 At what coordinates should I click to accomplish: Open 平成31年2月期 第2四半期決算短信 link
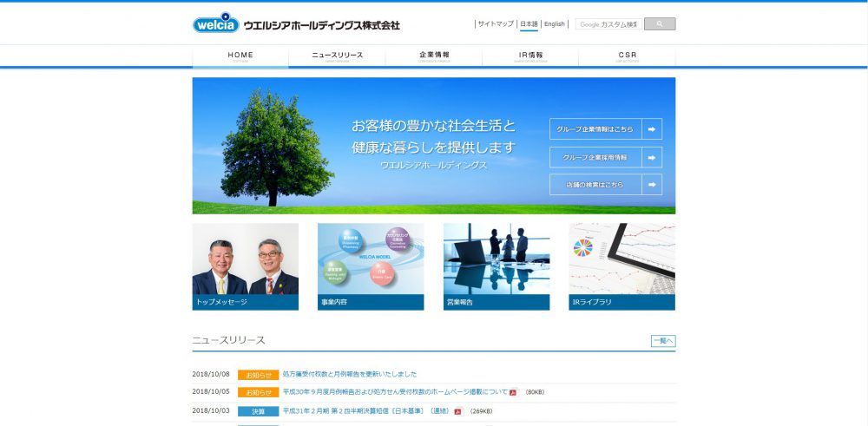[367, 411]
